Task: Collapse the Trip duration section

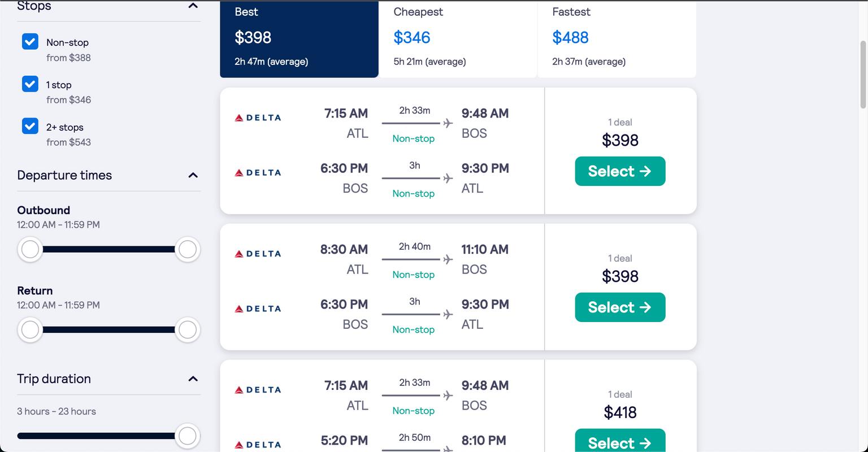Action: (193, 379)
